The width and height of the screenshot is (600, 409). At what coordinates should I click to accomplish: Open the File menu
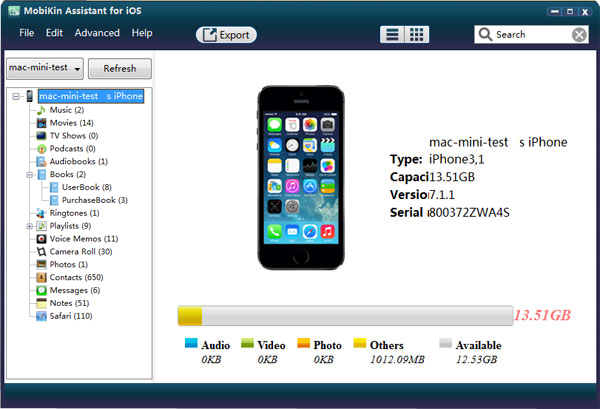pyautogui.click(x=26, y=33)
